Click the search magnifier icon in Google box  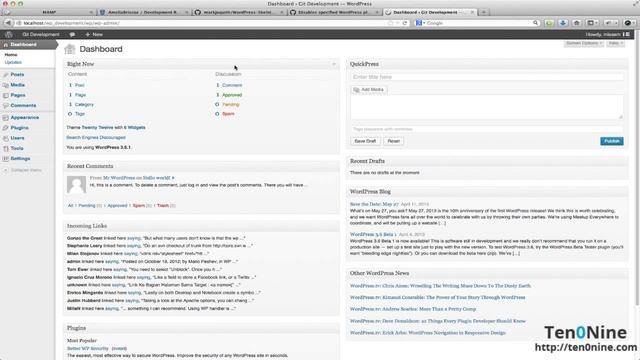click(536, 23)
